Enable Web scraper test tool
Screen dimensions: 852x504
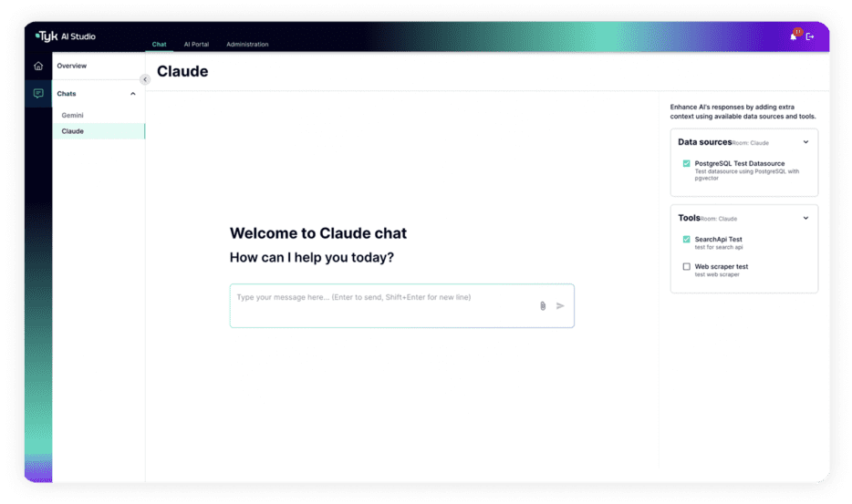pyautogui.click(x=686, y=267)
